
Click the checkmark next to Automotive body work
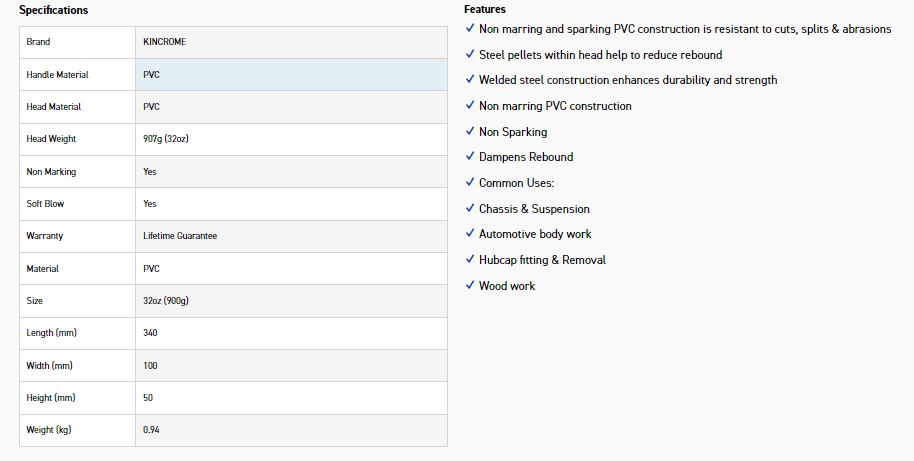click(x=470, y=233)
